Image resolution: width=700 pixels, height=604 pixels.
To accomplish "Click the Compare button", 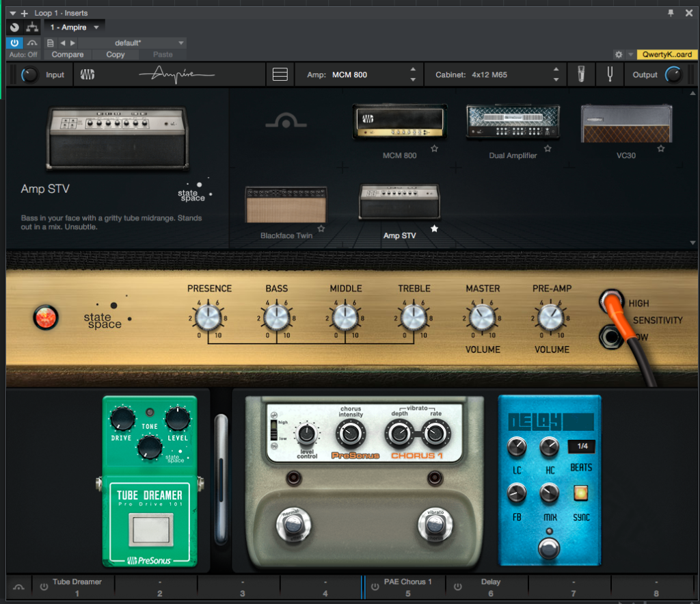I will 68,55.
